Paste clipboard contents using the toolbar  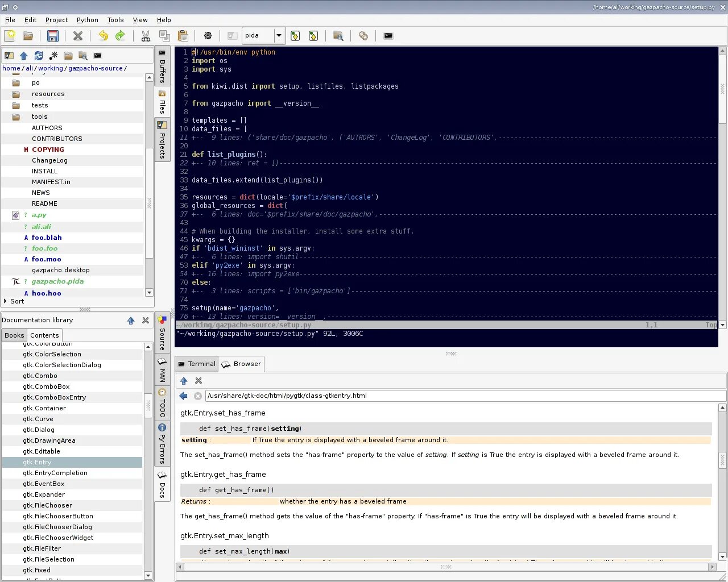tap(183, 35)
